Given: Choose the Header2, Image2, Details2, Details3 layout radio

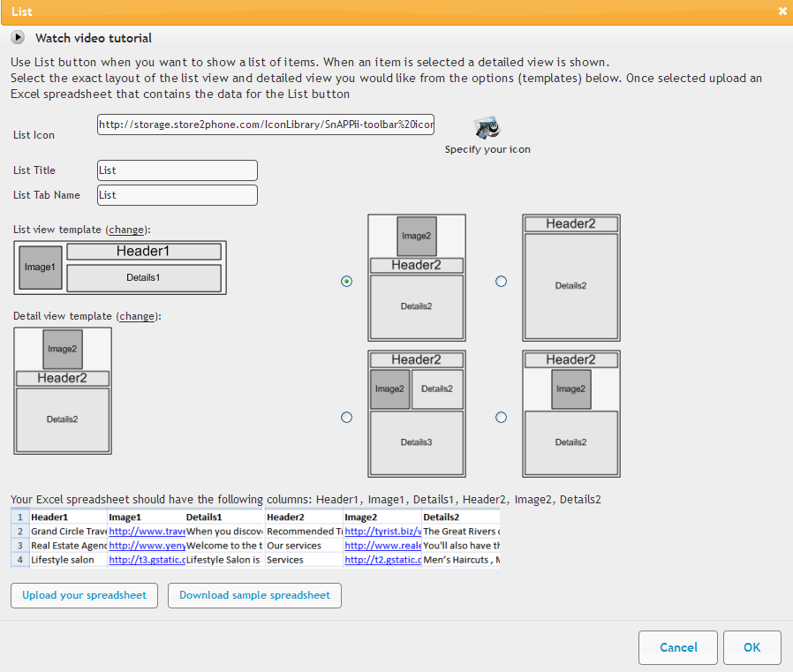Looking at the screenshot, I should [346, 417].
